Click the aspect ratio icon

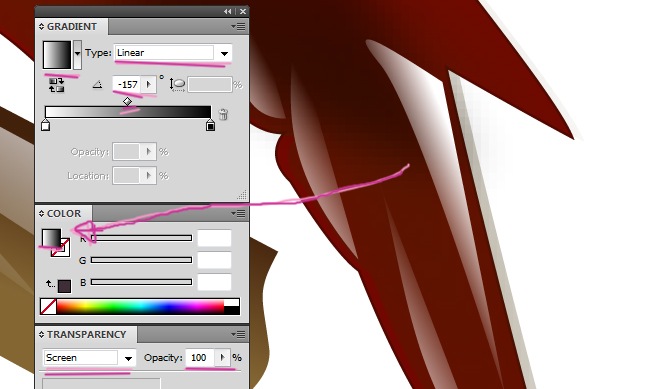(x=177, y=85)
